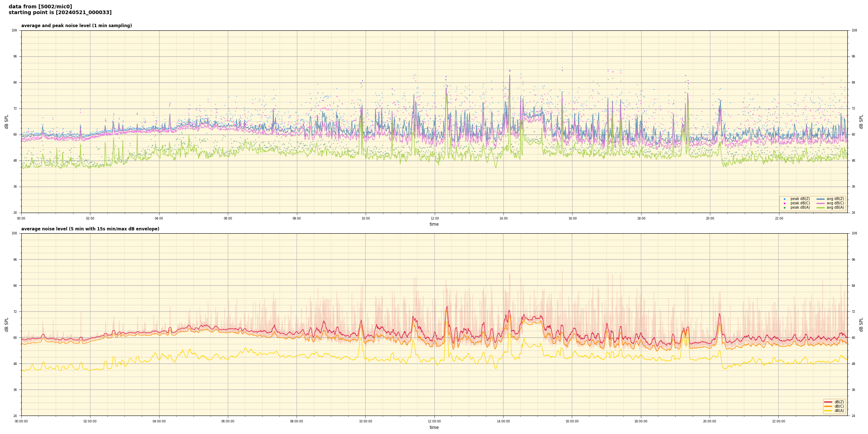Screen dimensions: 868x434
Task: Click the left 'dB SPL' label of lower chart
Action: 7,324
